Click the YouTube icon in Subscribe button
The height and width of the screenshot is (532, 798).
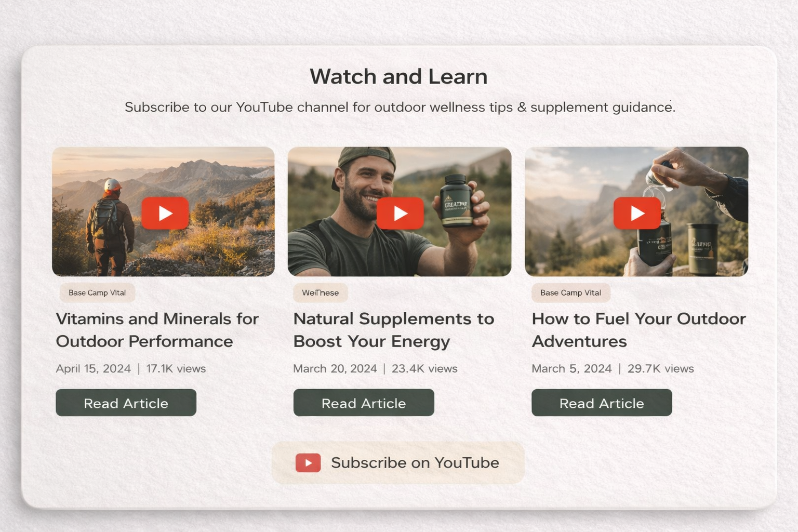pyautogui.click(x=308, y=462)
